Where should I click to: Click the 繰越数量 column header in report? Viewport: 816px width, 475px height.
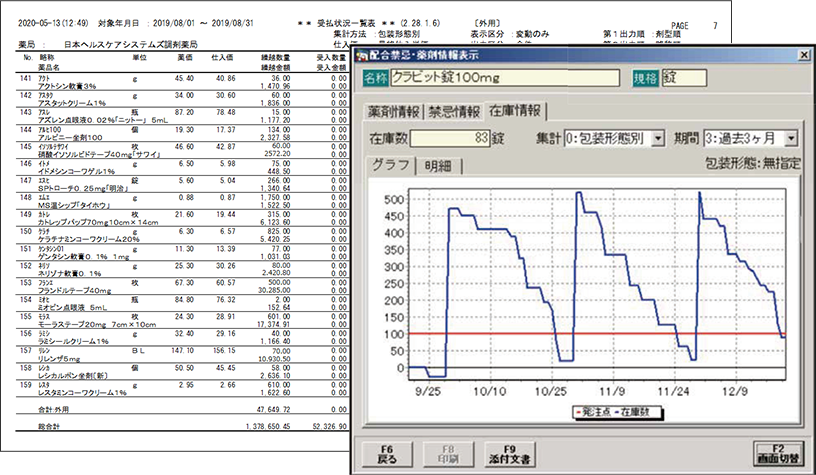(x=275, y=58)
